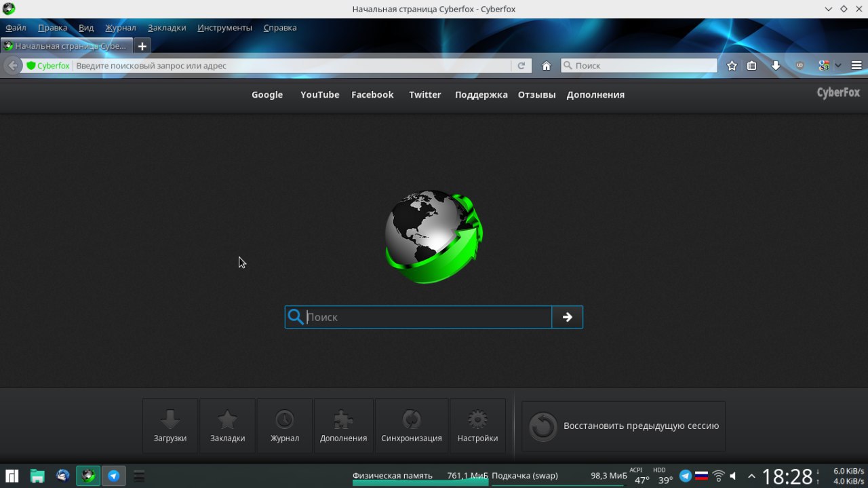This screenshot has width=868, height=488.
Task: Open Синхронизация sync tile
Action: click(412, 426)
